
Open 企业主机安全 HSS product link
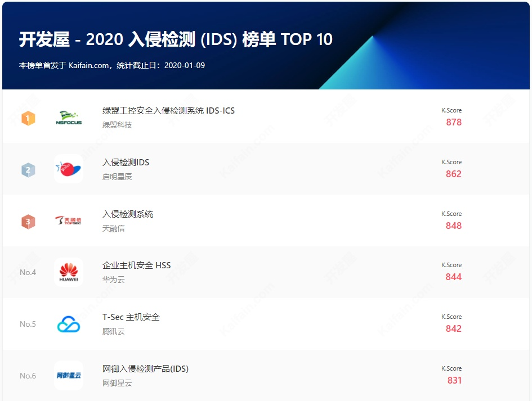click(x=136, y=265)
